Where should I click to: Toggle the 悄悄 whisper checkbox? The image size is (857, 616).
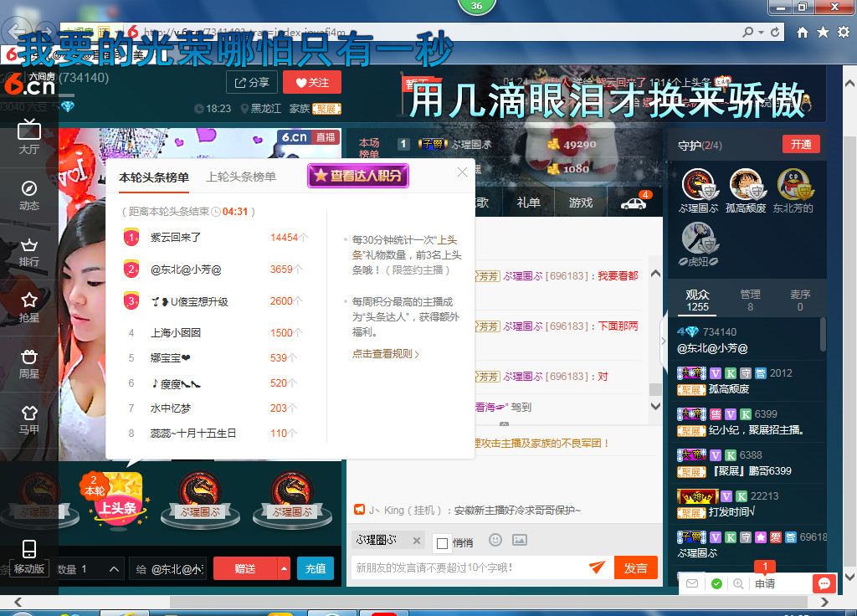point(442,543)
